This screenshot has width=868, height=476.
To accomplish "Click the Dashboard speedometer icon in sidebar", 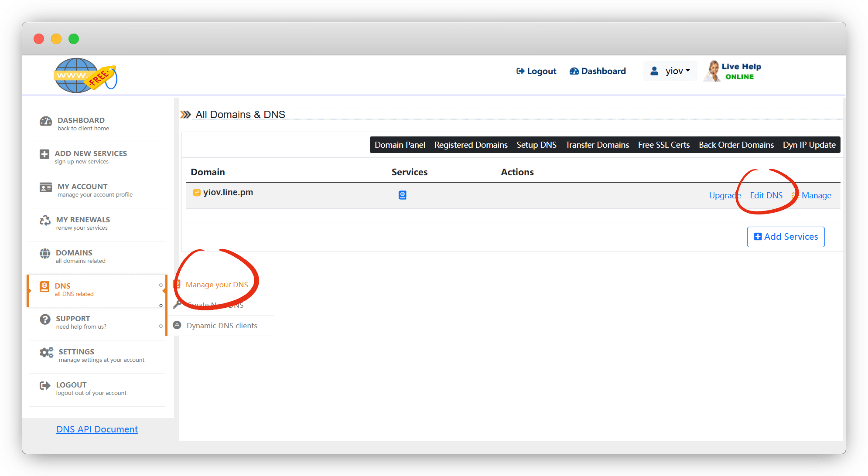I will tap(45, 121).
